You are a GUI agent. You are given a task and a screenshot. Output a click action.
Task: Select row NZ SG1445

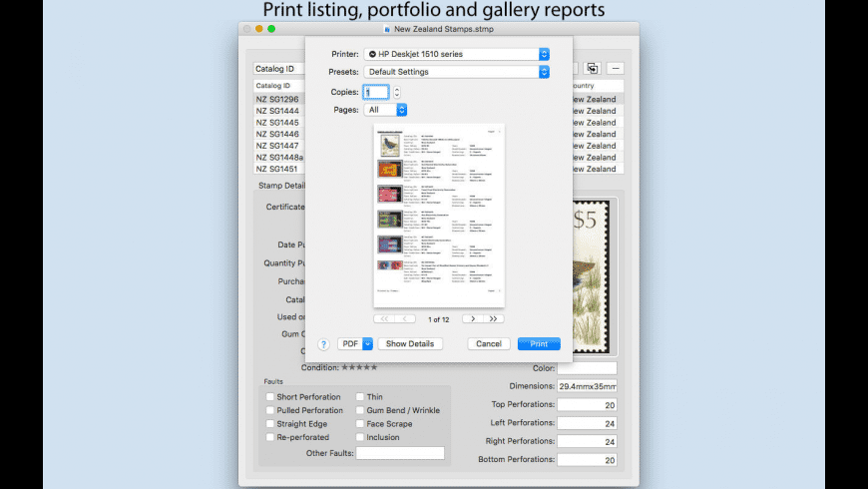[279, 123]
